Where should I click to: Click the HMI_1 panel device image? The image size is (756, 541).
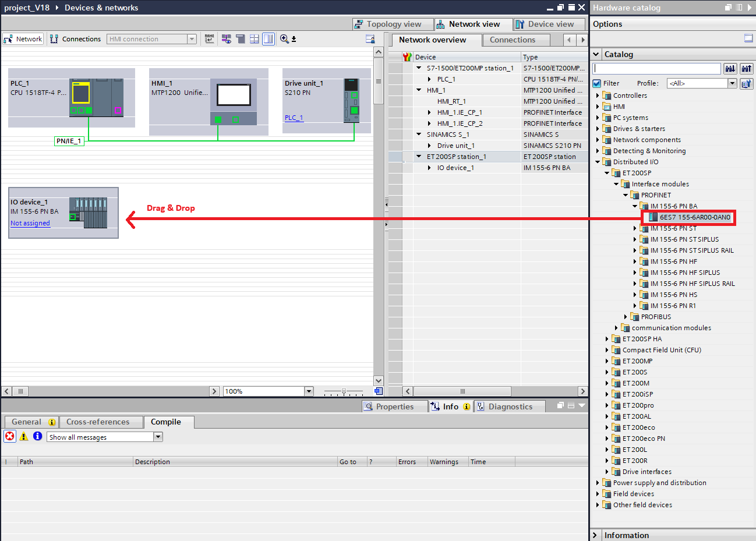[x=234, y=102]
